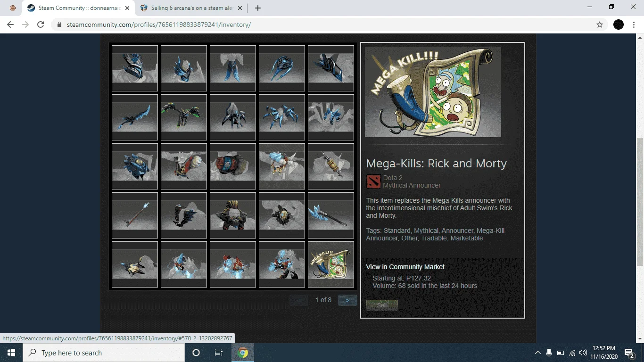
Task: Click the address bar URL
Action: tap(159, 25)
